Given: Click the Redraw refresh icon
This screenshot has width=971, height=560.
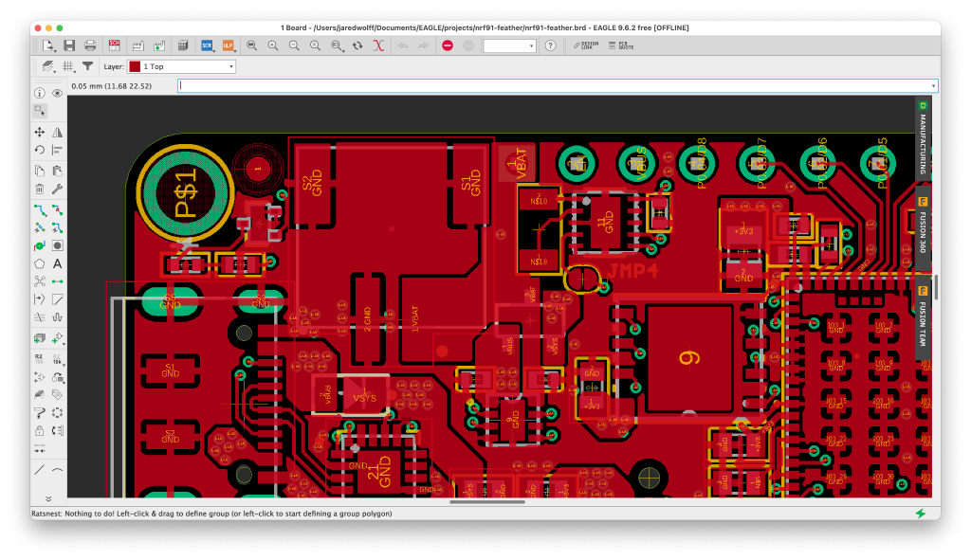Looking at the screenshot, I should (357, 45).
